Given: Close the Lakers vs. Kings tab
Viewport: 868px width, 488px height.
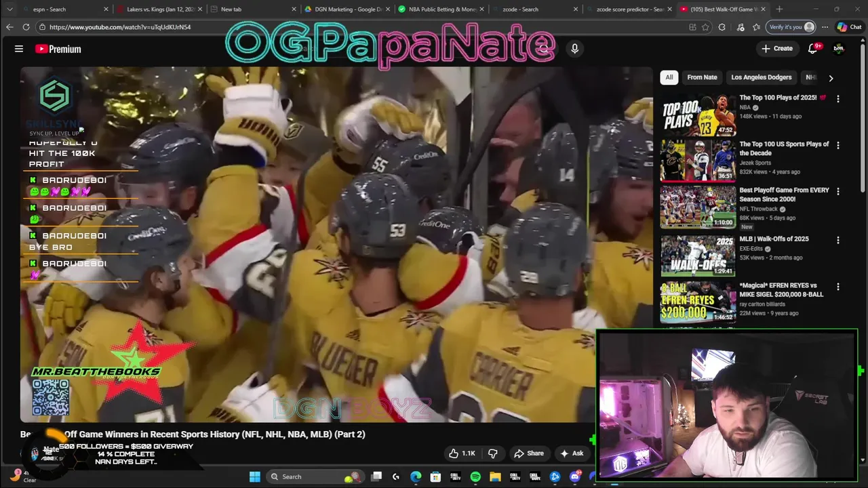Looking at the screenshot, I should pyautogui.click(x=200, y=9).
